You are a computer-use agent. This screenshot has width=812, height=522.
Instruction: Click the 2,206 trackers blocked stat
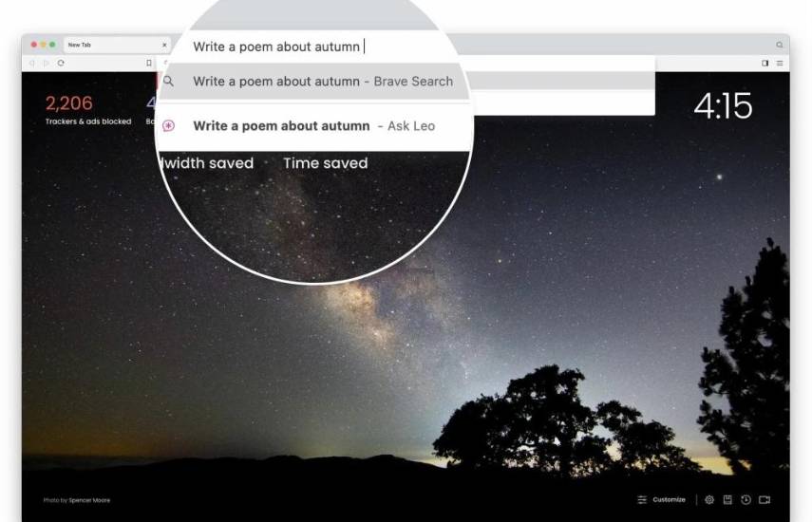(x=88, y=110)
